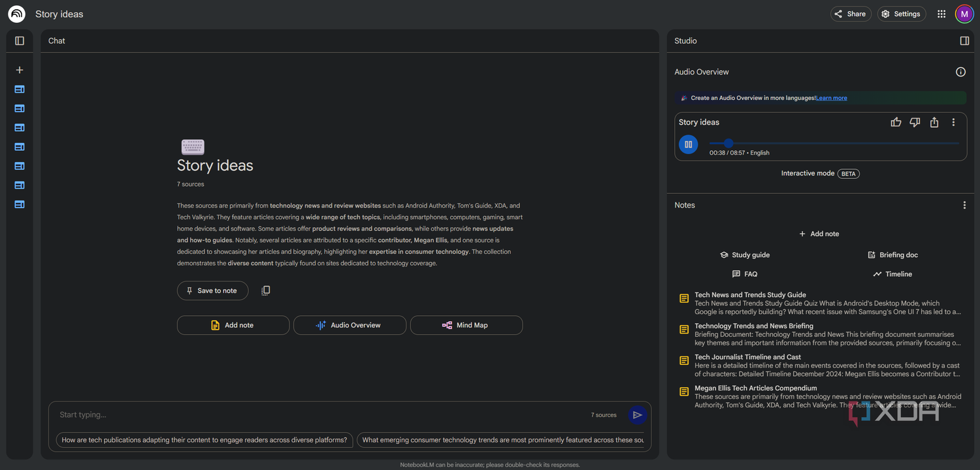Click the 7 sources label in chat input
Image resolution: width=980 pixels, height=470 pixels.
point(604,415)
